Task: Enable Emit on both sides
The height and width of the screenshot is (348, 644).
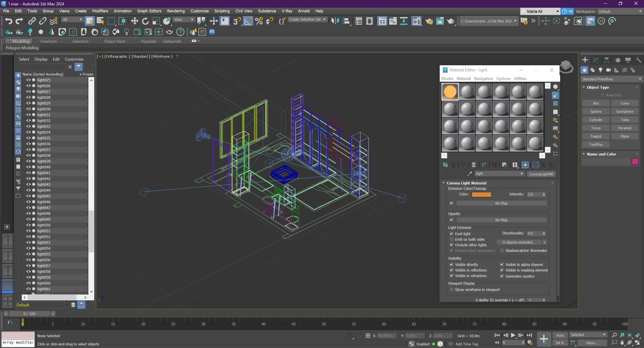Action: pos(451,239)
